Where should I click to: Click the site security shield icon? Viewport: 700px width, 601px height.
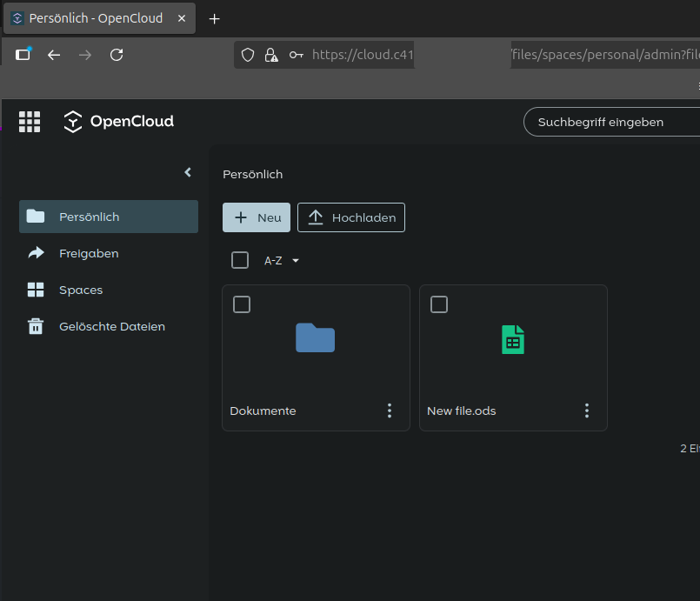click(248, 55)
